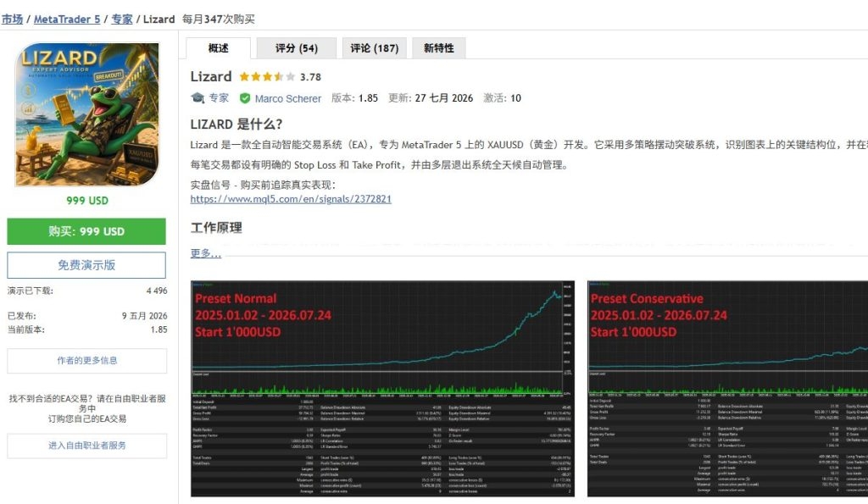Viewport: 868px width, 504px height.
Task: Open the Preset Normal backtest screenshot
Action: [x=382, y=388]
